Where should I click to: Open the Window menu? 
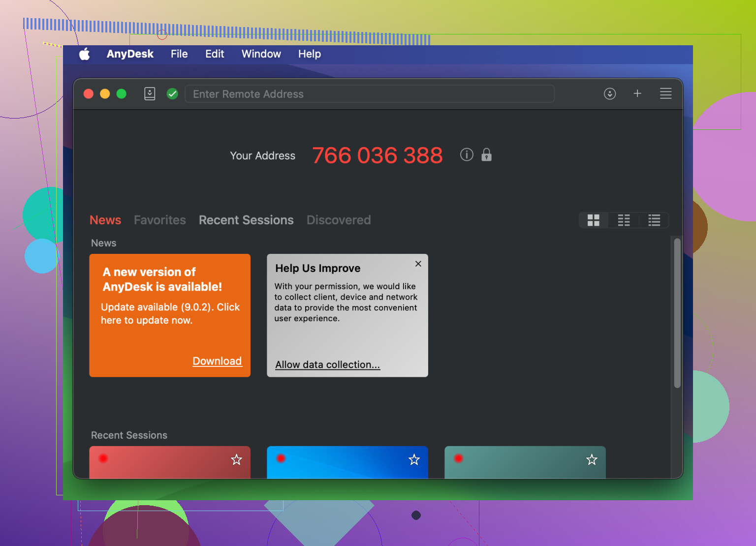[261, 54]
